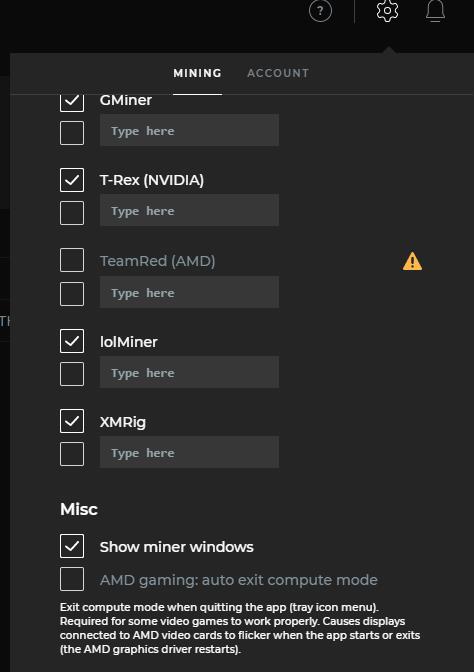Open the help question mark icon
Screen dimensions: 474x672
[320, 11]
